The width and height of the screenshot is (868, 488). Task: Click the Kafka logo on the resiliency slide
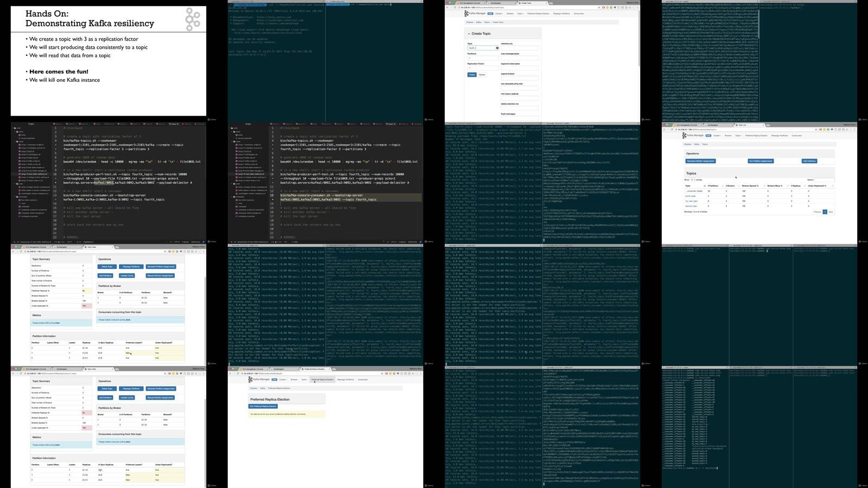click(x=193, y=20)
